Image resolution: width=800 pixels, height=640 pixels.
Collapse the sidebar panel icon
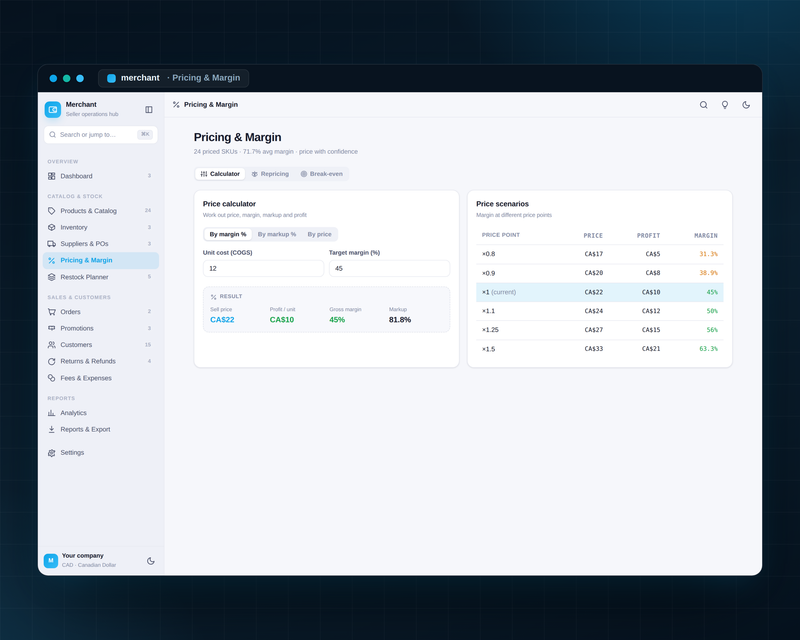149,109
